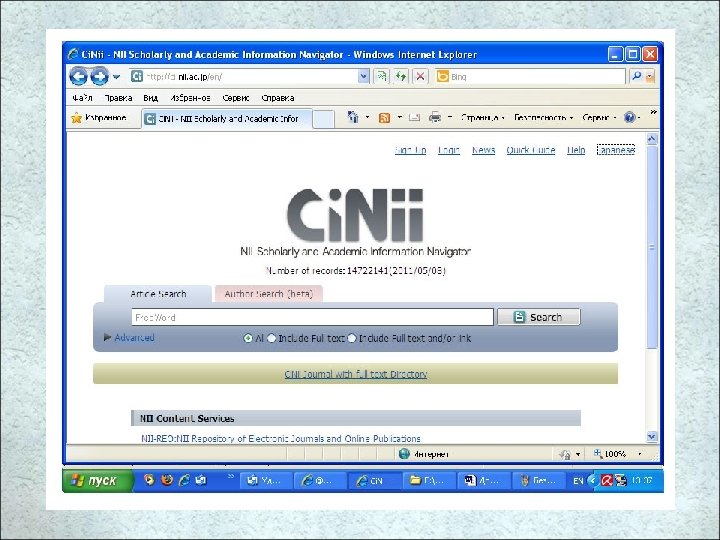
Task: Click the blue Help question icon
Action: point(630,118)
